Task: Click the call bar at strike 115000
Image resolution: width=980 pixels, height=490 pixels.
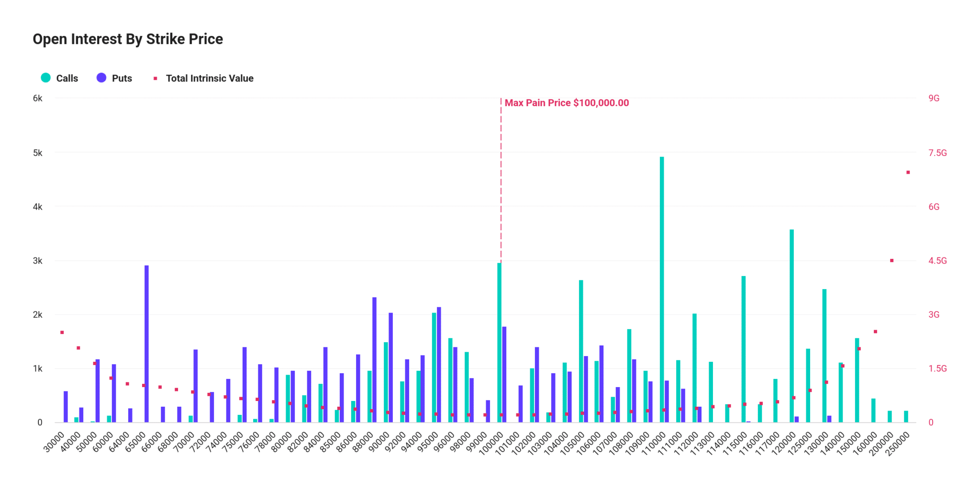Action: (744, 349)
